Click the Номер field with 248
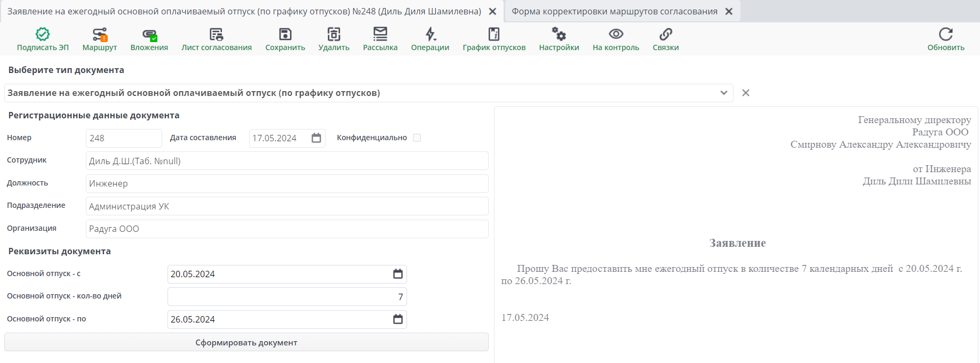980x363 pixels. (x=124, y=138)
